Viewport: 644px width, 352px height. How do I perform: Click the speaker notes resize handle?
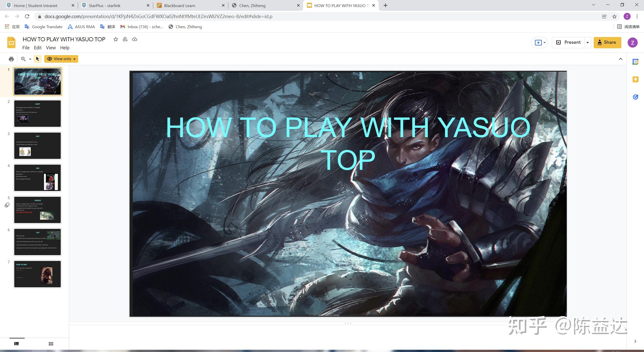tap(348, 323)
